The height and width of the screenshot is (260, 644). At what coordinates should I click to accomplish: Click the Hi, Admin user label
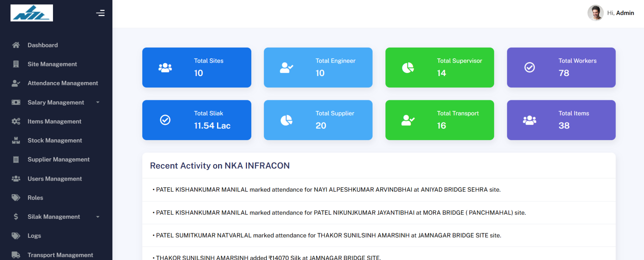[x=620, y=13]
